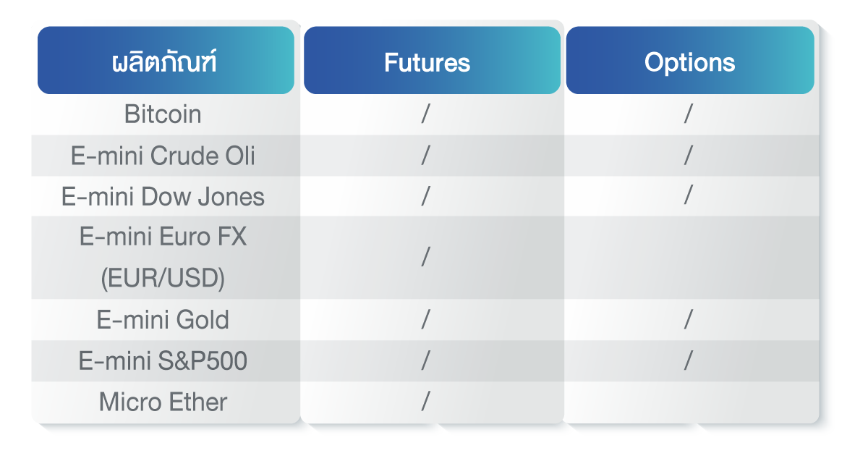
Task: Click the E-mini Dow Jones label
Action: (x=163, y=197)
